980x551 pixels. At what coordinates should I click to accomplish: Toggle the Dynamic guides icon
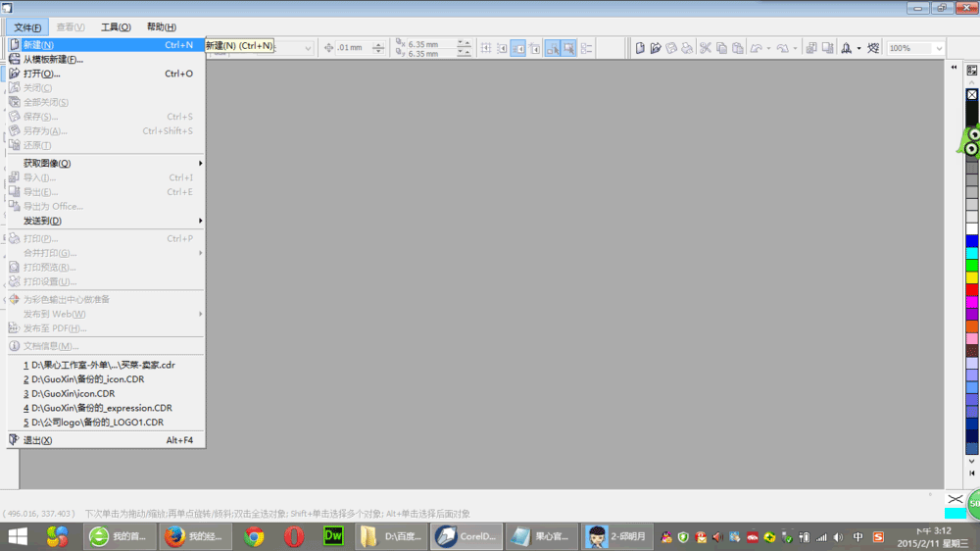coord(534,48)
